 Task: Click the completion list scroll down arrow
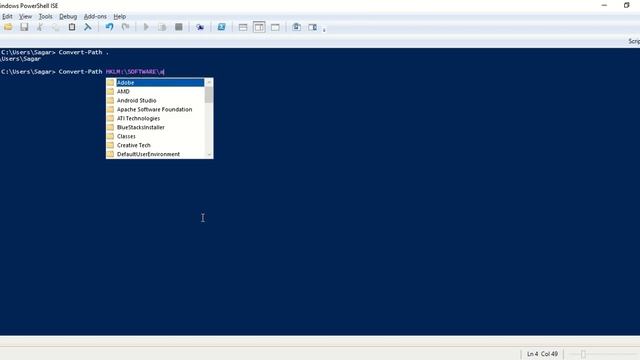pyautogui.click(x=209, y=155)
